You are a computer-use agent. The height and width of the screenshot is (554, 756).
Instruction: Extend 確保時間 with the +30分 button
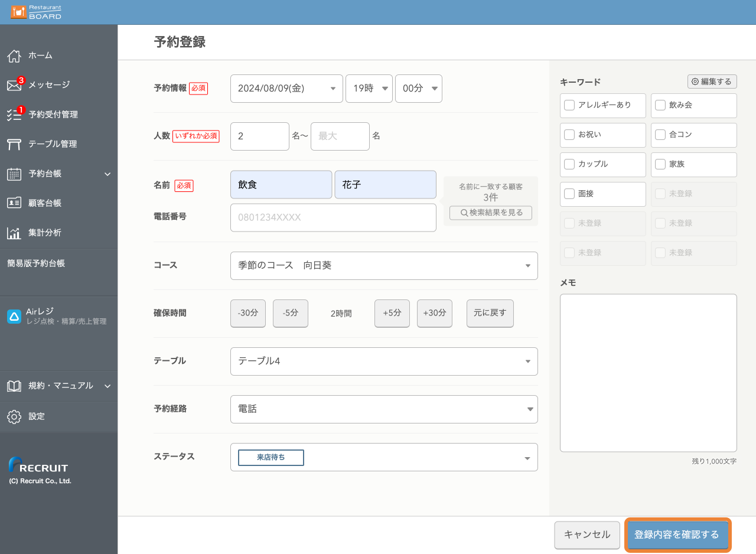pyautogui.click(x=434, y=313)
